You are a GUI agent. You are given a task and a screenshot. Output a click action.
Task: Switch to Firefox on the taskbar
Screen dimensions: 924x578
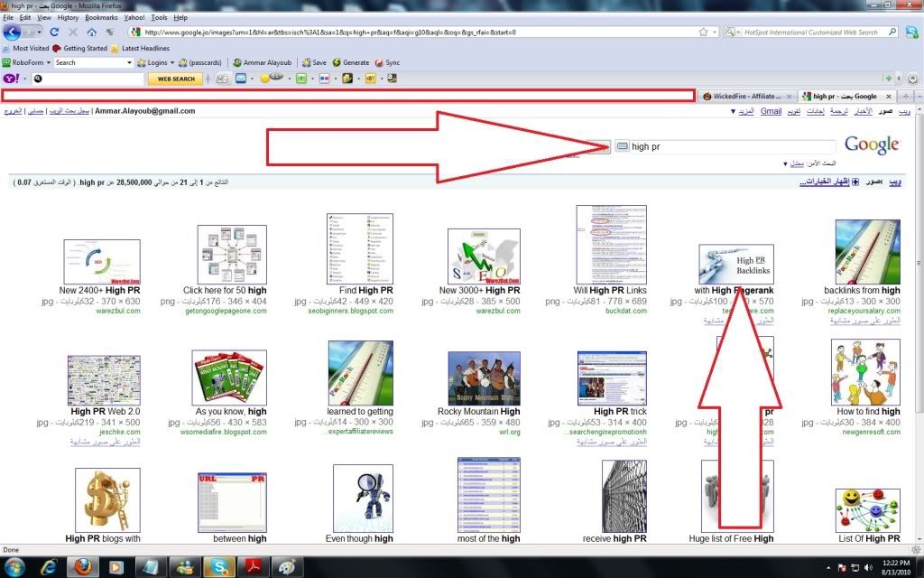pos(82,567)
